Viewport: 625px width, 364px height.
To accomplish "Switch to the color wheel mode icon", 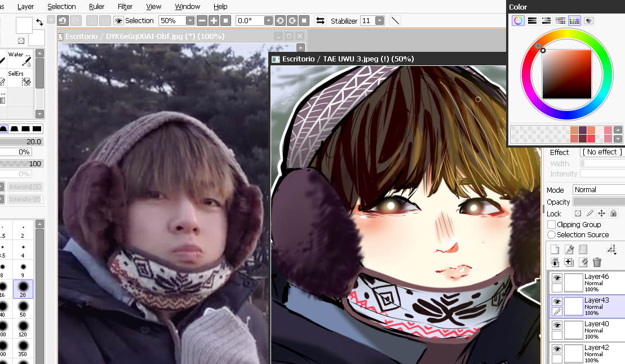I will coord(518,21).
